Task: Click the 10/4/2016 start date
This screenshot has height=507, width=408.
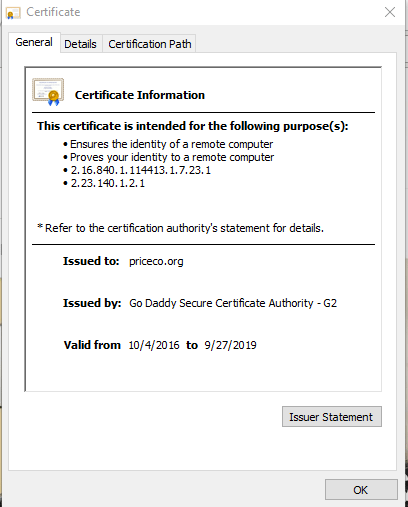Action: (154, 345)
